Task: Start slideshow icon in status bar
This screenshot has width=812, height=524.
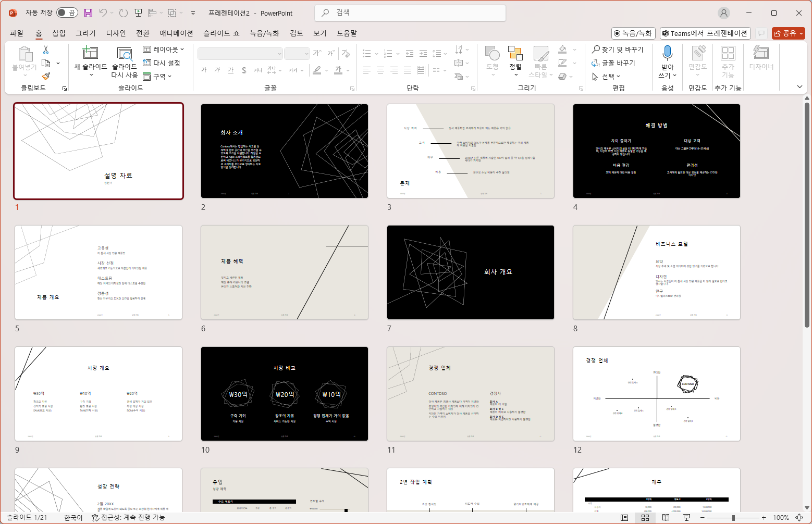Action: coord(686,518)
